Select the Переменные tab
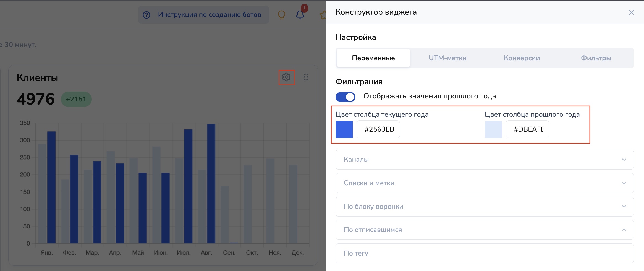 [x=373, y=58]
